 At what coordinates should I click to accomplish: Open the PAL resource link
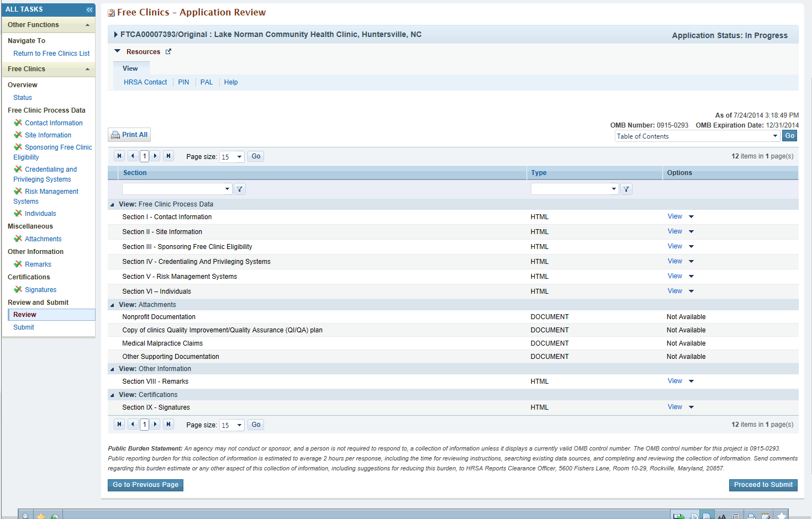coord(207,82)
